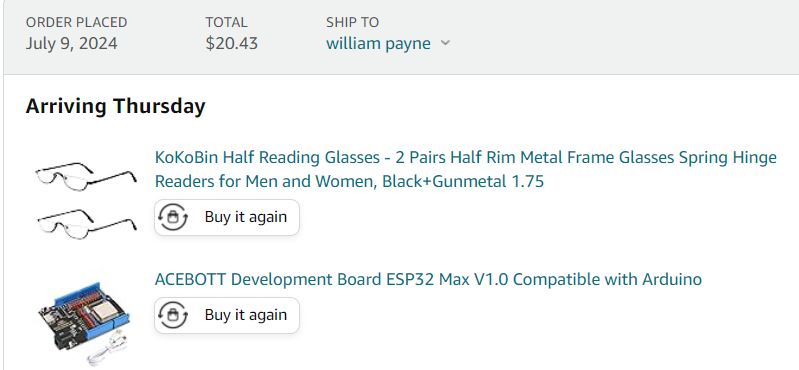Click the reorder icon beside the reading glasses
The image size is (799, 370).
coord(173,217)
